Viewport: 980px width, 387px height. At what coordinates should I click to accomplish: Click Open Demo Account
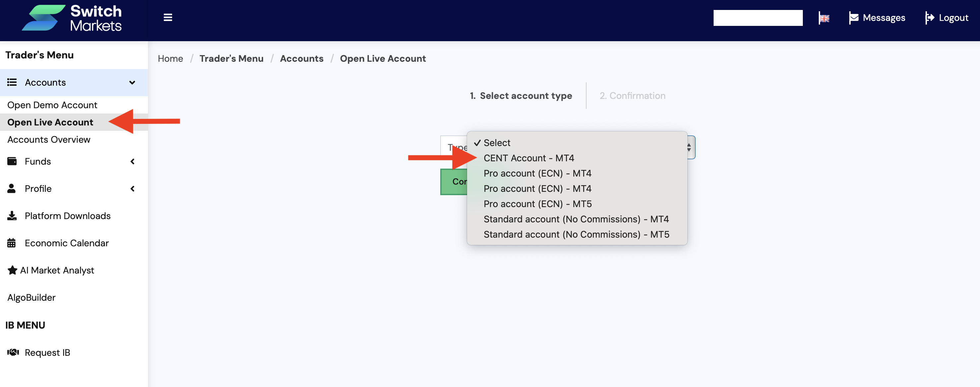(52, 105)
